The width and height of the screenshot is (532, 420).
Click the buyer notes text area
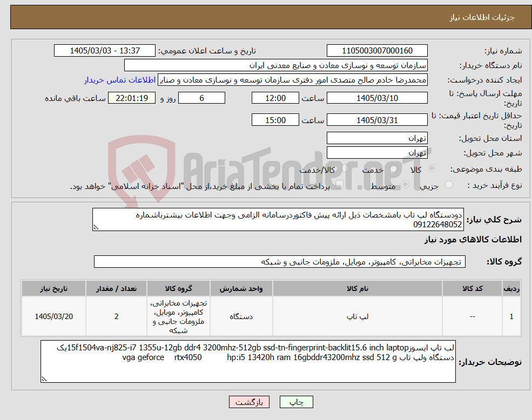point(248,362)
